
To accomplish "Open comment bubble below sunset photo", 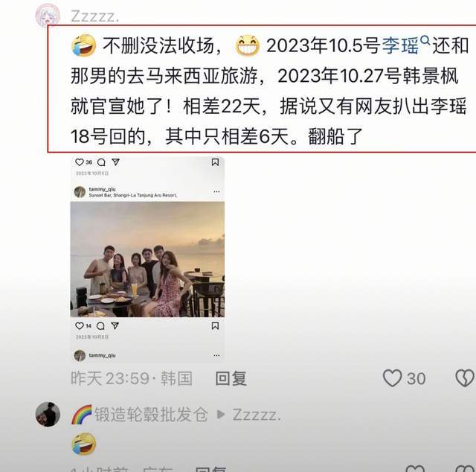I will pyautogui.click(x=100, y=326).
